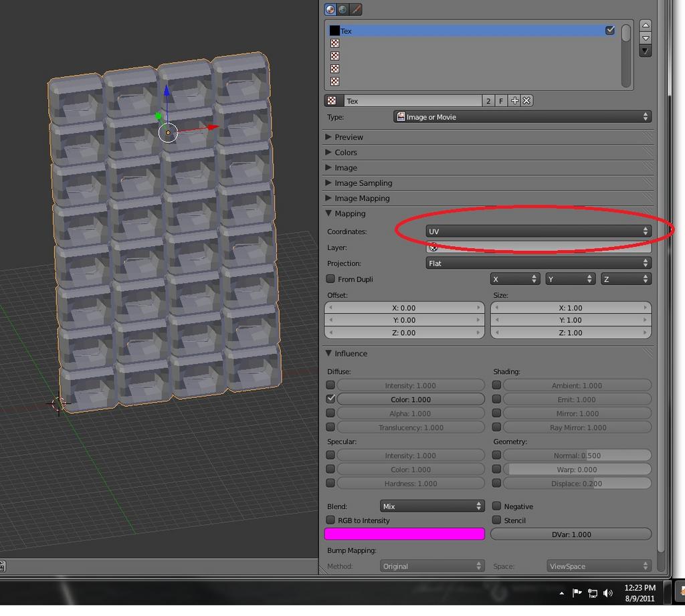
Task: Enable Specular Hardness influence checkbox
Action: (x=330, y=483)
